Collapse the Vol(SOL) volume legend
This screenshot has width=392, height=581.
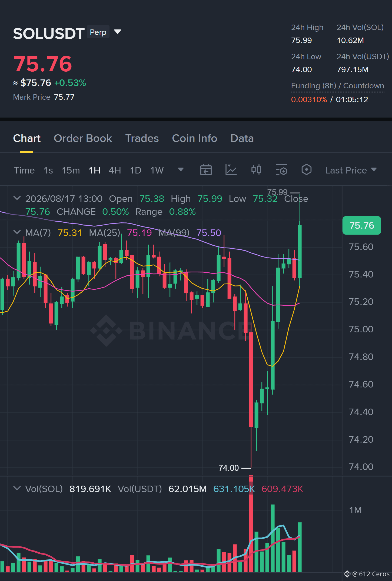[17, 488]
